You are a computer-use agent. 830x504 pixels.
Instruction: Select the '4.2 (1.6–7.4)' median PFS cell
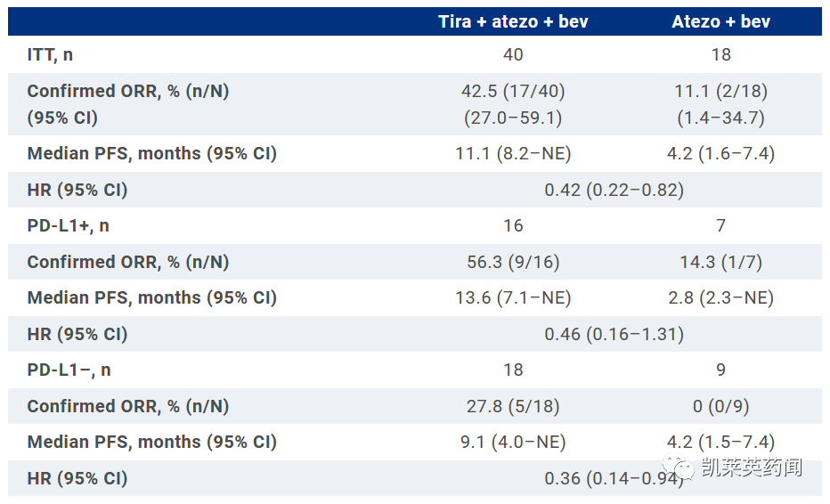720,154
